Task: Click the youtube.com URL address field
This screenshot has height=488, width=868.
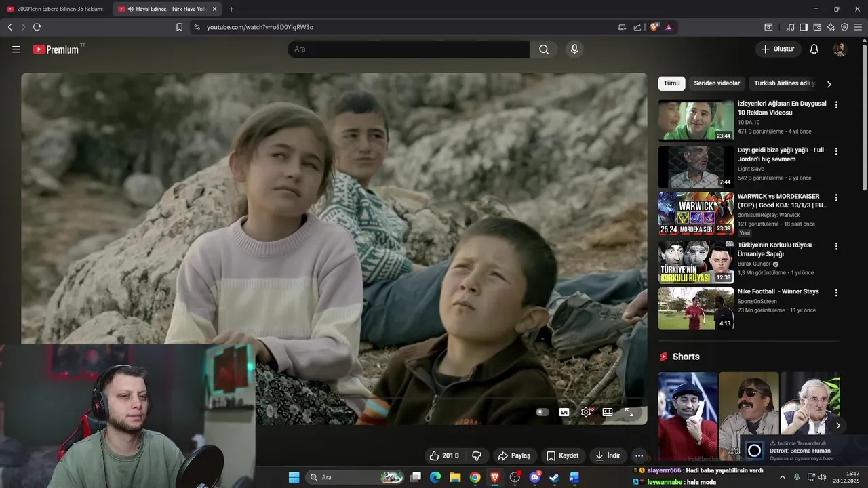Action: [260, 27]
